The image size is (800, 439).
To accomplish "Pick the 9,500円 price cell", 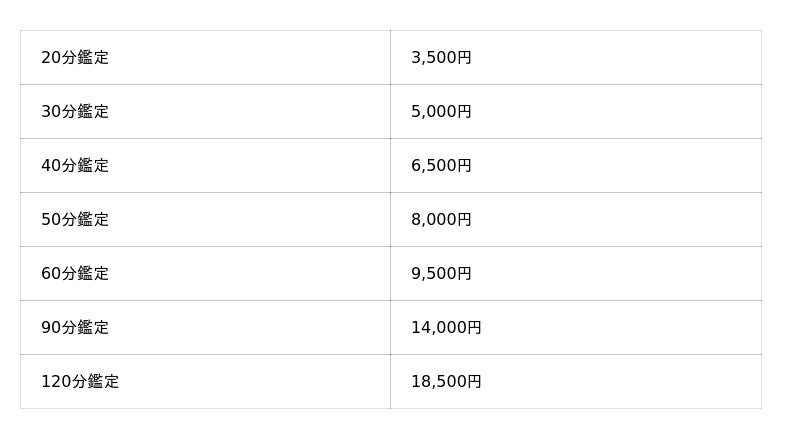I will click(x=441, y=274).
